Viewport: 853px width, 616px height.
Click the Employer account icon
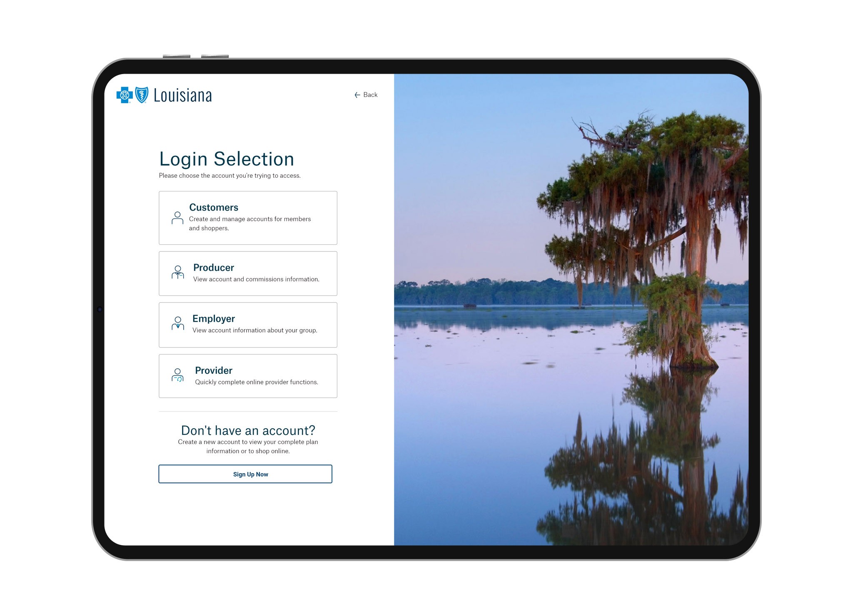178,323
